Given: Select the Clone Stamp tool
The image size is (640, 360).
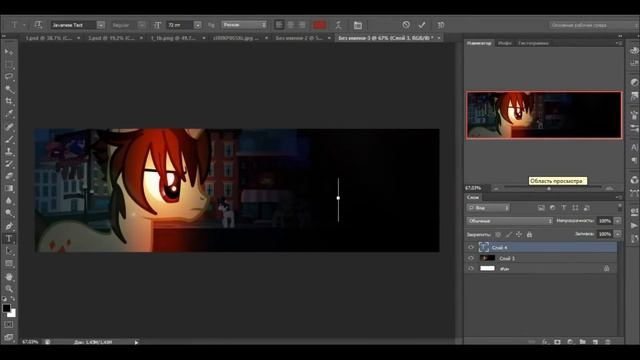Looking at the screenshot, I should (x=9, y=151).
